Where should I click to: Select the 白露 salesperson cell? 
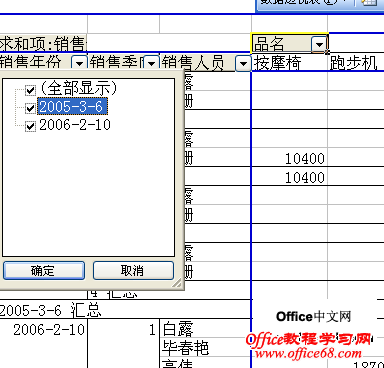205,329
